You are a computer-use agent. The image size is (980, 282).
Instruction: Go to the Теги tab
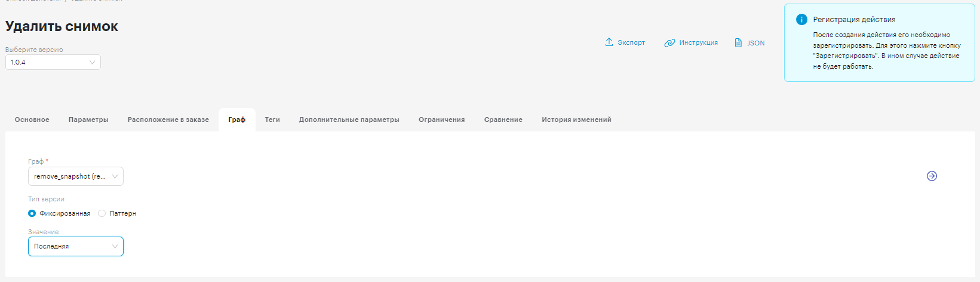272,119
